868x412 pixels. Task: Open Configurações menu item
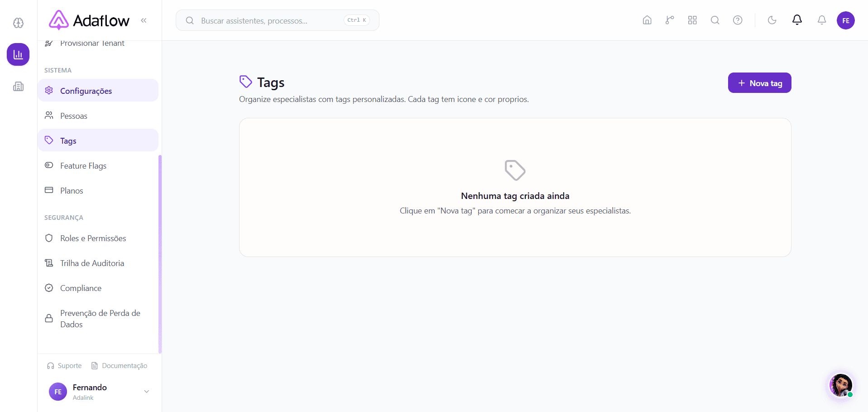[x=98, y=91]
